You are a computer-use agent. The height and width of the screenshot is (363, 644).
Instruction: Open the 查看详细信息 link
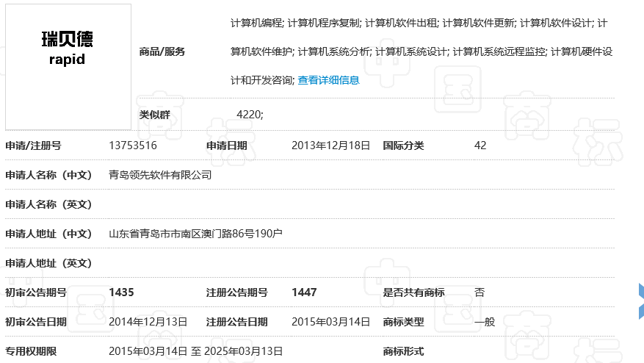click(x=328, y=80)
